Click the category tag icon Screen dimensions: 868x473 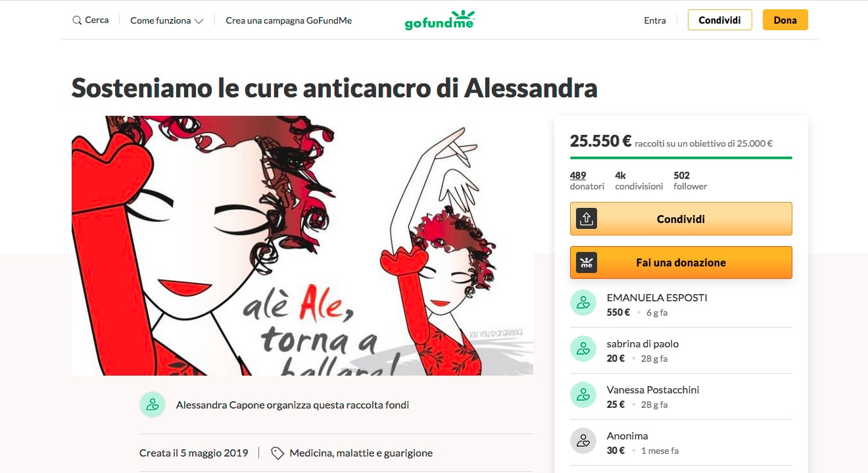point(277,453)
